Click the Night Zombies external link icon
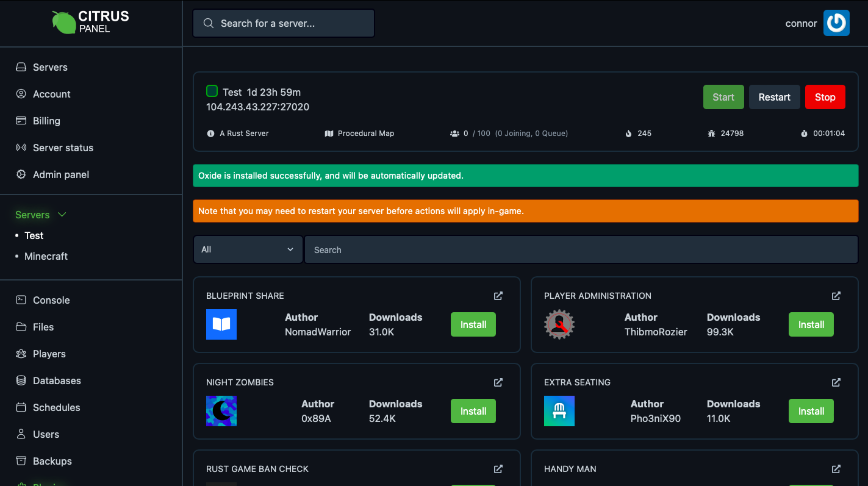868x486 pixels. pyautogui.click(x=498, y=382)
